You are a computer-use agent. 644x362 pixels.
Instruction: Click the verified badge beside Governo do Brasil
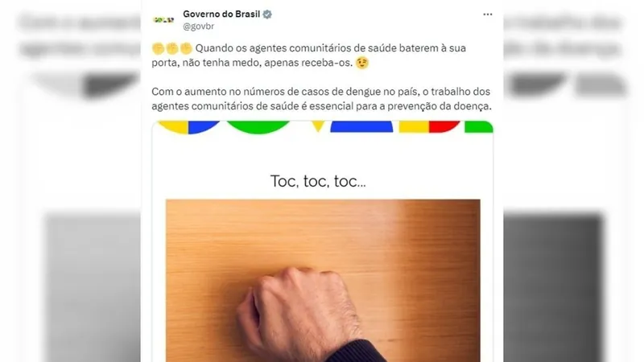click(267, 14)
